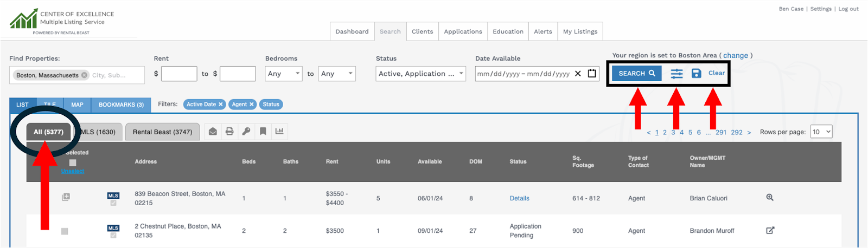Switch to LIST view tab
The width and height of the screenshot is (868, 248).
22,105
